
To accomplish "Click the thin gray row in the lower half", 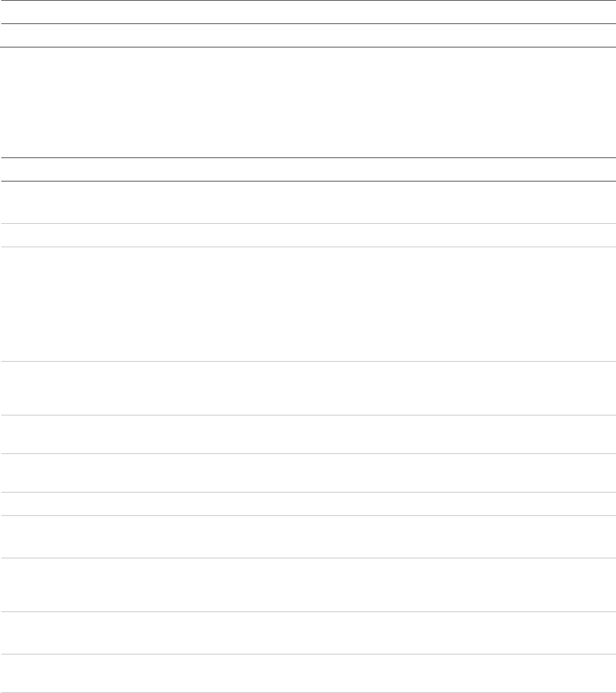I will [x=308, y=504].
